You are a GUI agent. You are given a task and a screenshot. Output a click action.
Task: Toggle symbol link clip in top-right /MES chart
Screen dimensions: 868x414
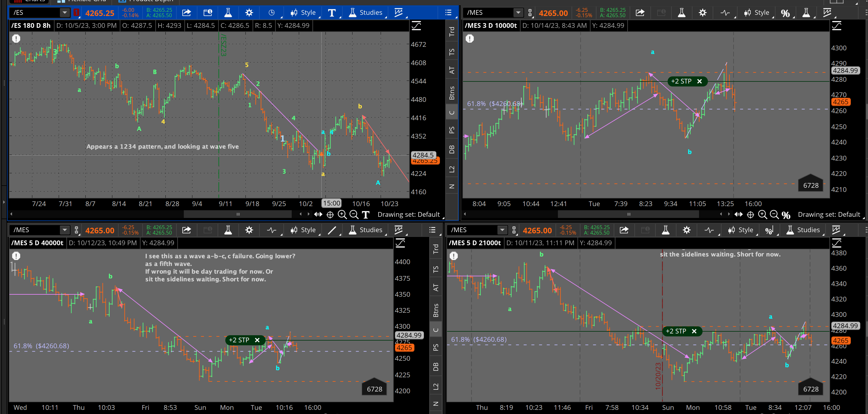point(530,13)
